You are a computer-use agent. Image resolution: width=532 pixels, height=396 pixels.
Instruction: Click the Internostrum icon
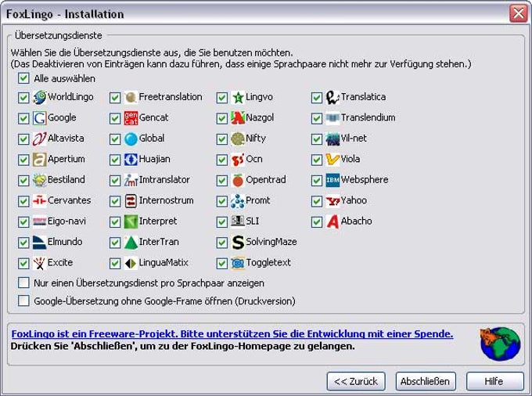tap(131, 201)
